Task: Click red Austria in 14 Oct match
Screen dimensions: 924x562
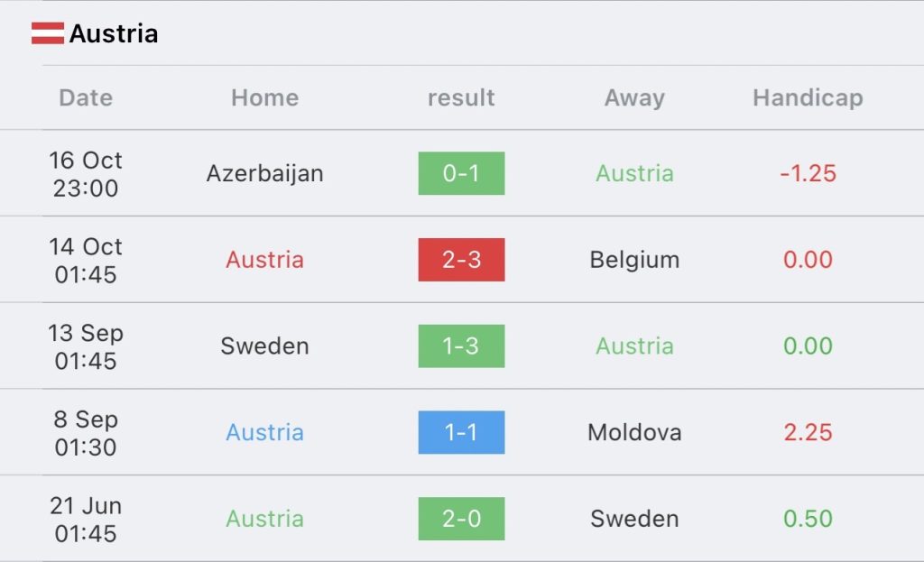Action: (265, 260)
